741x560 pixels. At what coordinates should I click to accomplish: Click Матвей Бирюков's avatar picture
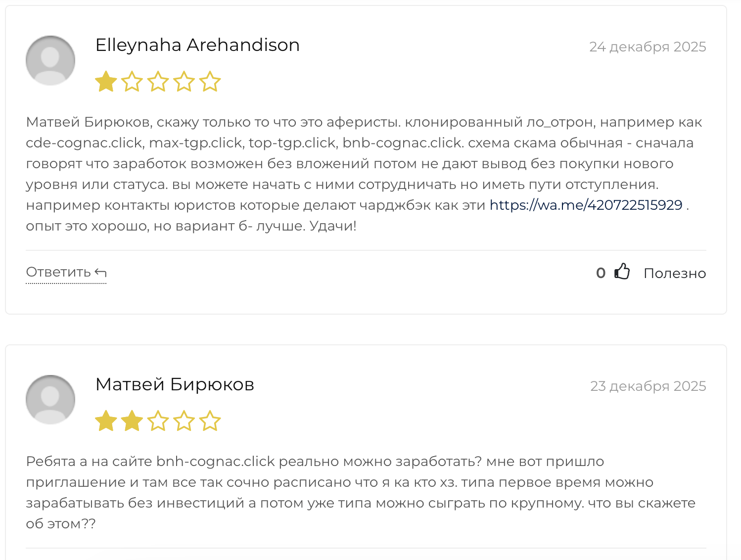tap(50, 400)
